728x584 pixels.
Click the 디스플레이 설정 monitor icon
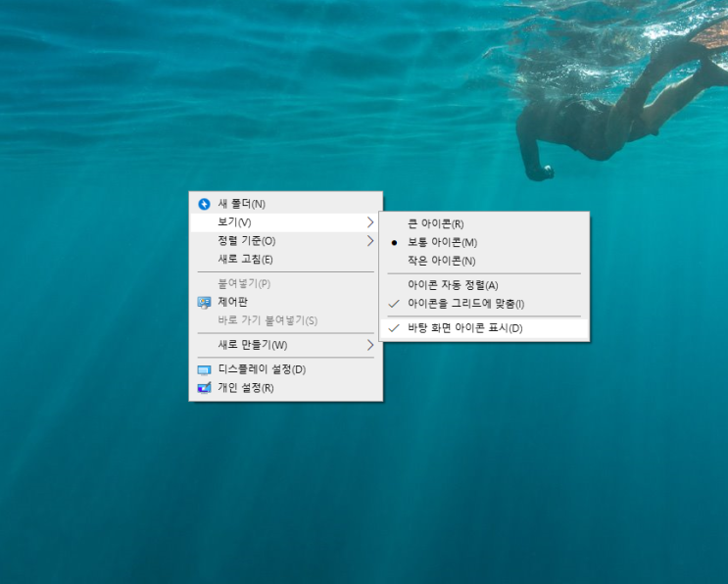pyautogui.click(x=204, y=370)
